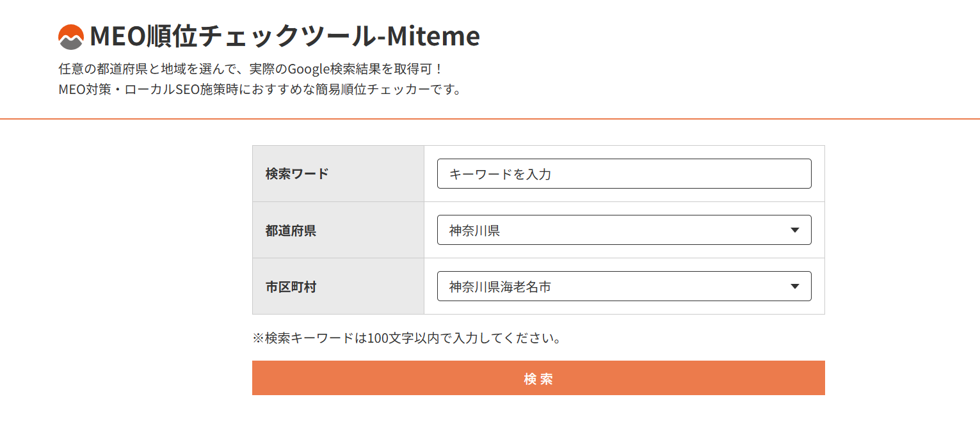Open the 市区町村 dropdown showing 神奈川県海老名市

click(x=624, y=286)
